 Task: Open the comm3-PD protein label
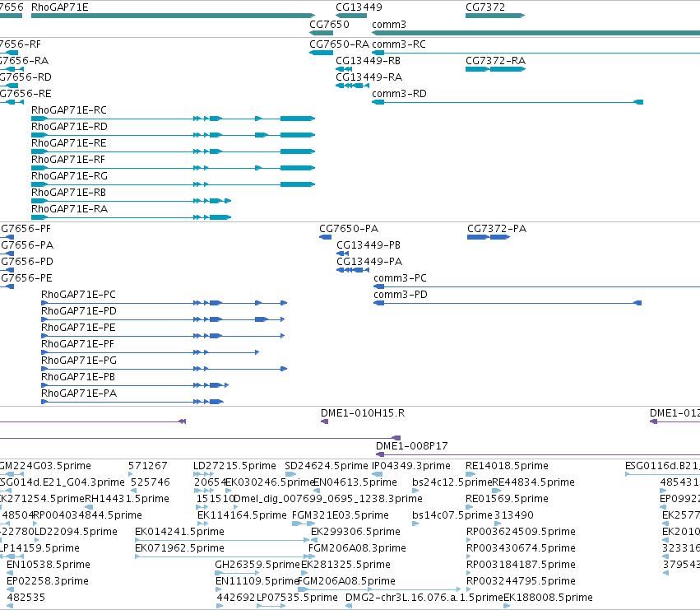(x=401, y=295)
